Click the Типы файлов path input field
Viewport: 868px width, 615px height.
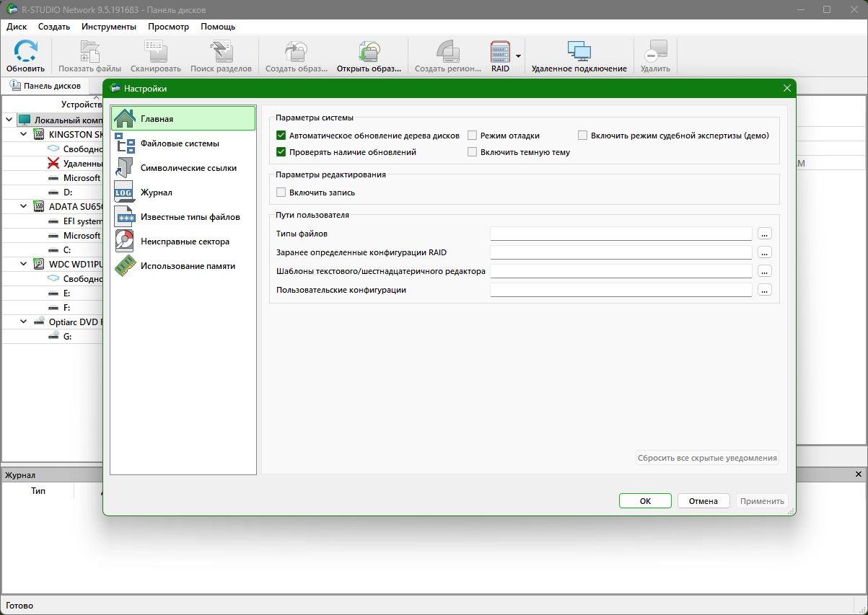coord(621,234)
